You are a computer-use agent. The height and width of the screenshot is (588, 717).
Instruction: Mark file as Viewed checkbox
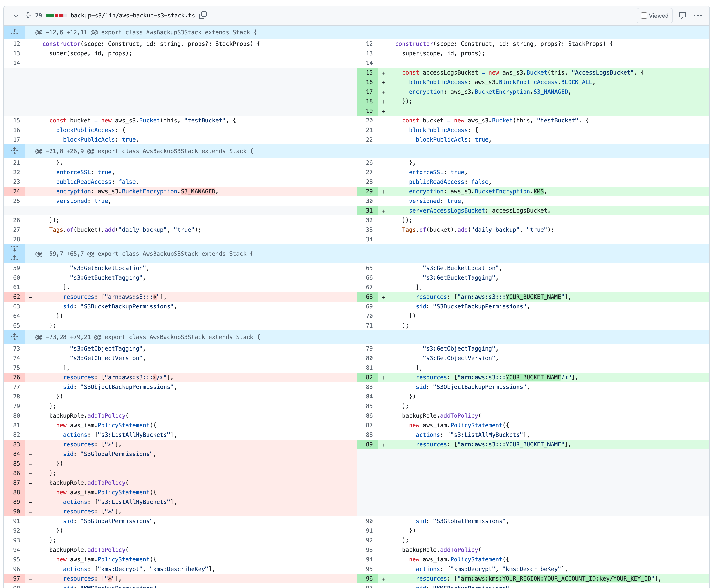[x=644, y=16]
